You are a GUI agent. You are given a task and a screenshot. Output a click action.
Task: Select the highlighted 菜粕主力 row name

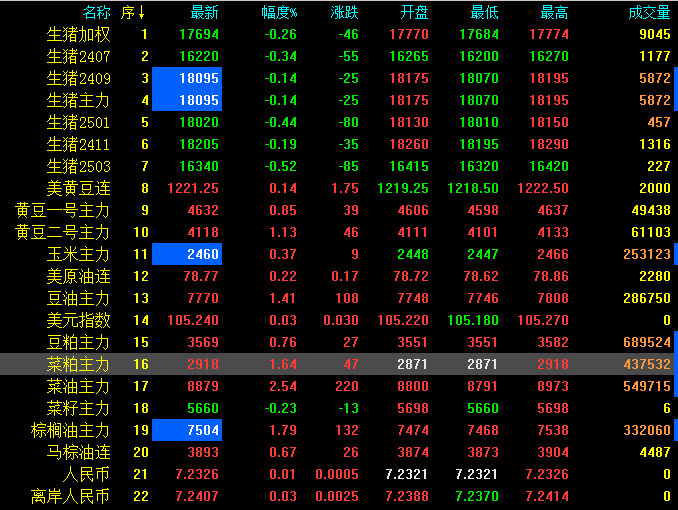79,365
